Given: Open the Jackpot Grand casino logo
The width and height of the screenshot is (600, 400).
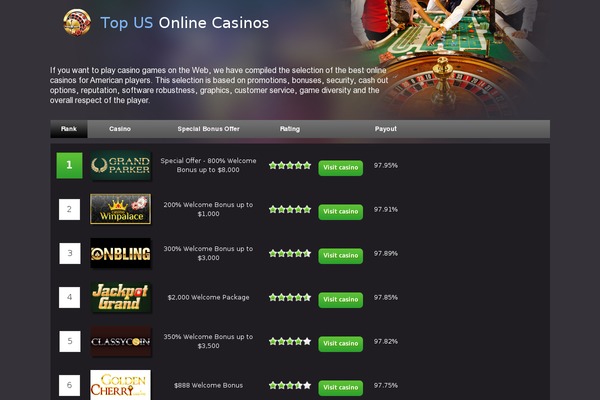Looking at the screenshot, I should pyautogui.click(x=121, y=297).
